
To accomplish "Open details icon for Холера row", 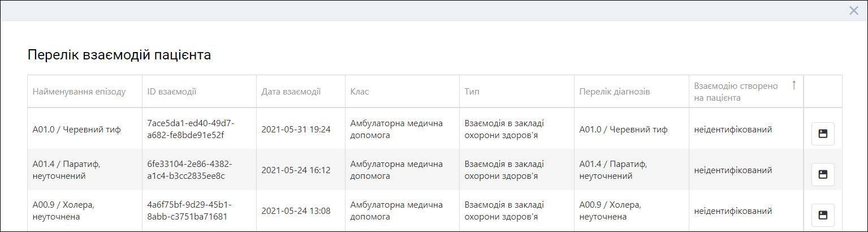I will tap(823, 216).
